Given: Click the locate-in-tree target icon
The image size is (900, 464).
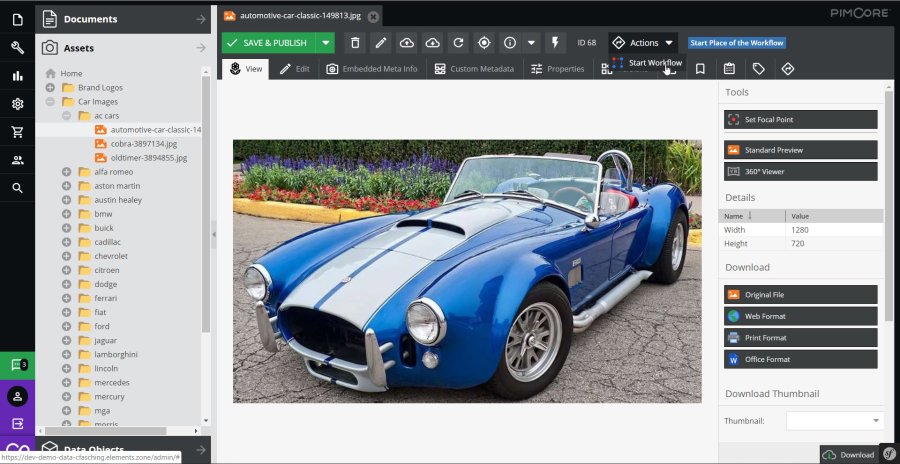Looking at the screenshot, I should pyautogui.click(x=484, y=43).
